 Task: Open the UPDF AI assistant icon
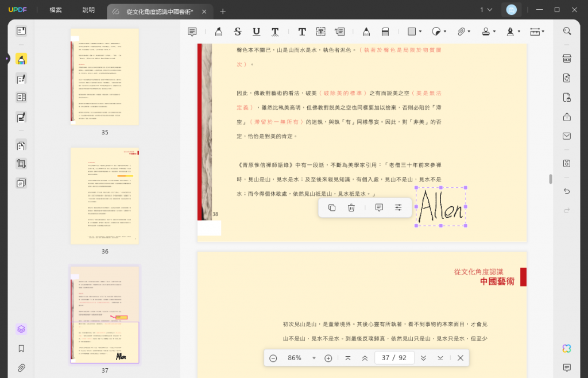click(x=567, y=348)
